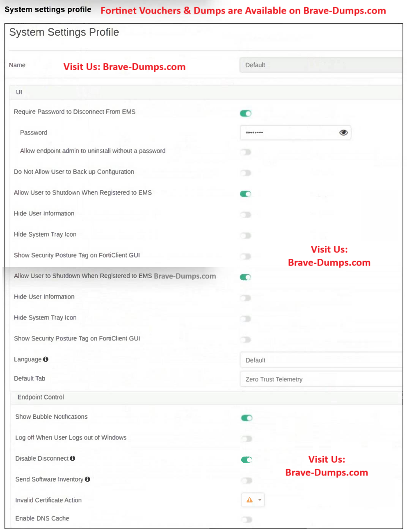Viewport: 407px width, 532px height.
Task: Open Default Tab dropdown showing Zero Trust Telemetry
Action: pyautogui.click(x=320, y=379)
